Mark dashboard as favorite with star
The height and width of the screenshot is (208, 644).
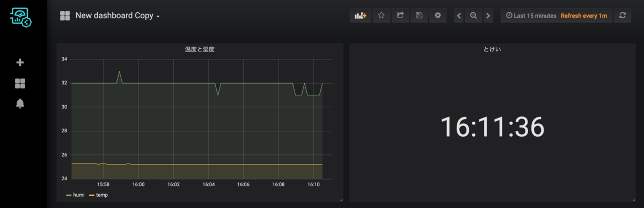coord(381,16)
